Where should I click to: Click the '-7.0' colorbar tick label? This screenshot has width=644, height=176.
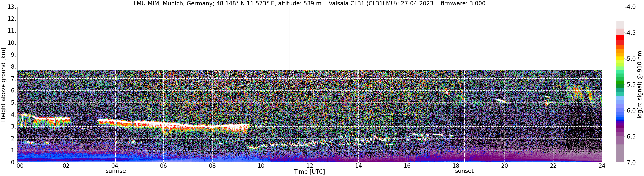click(630, 162)
